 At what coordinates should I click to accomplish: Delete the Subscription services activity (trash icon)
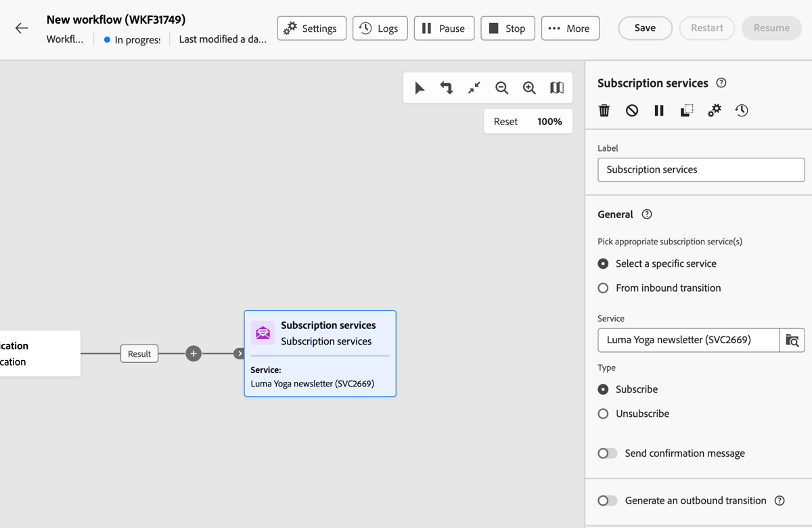coord(604,110)
